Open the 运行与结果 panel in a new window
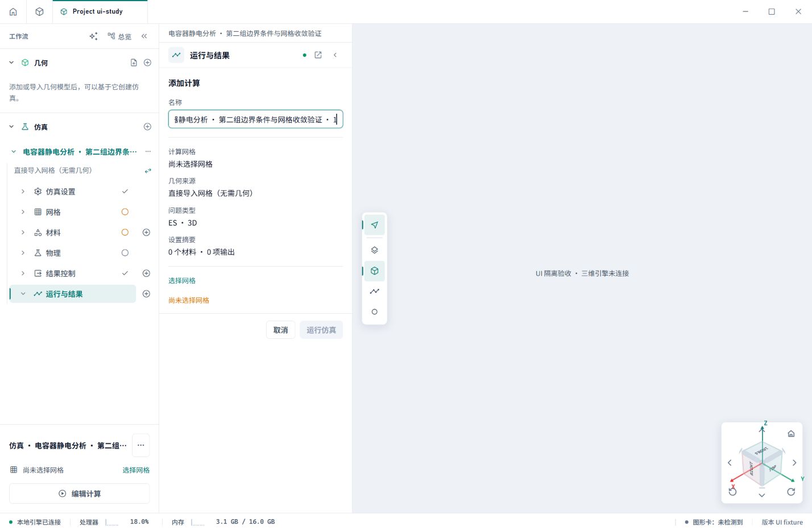812x531 pixels. click(x=318, y=55)
